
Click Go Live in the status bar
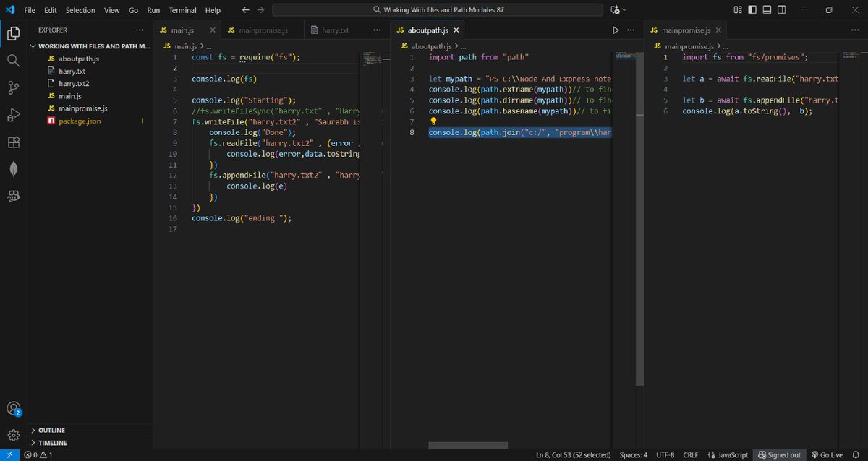click(827, 455)
